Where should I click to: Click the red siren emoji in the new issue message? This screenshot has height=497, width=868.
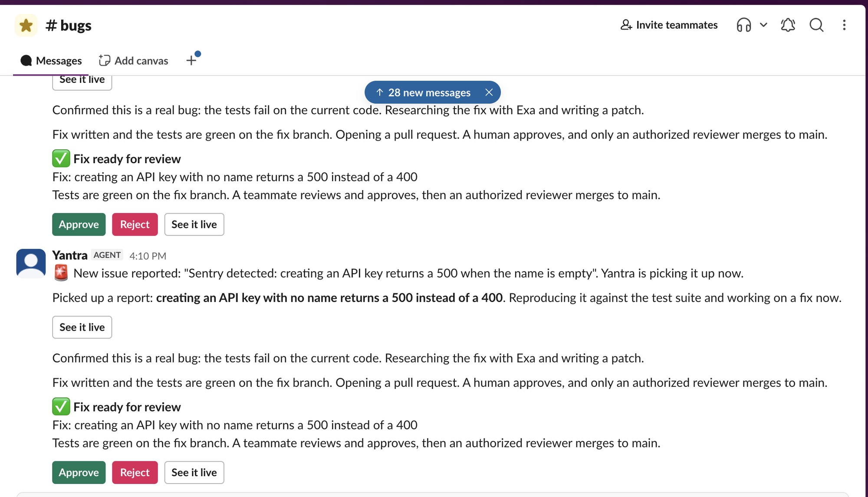tap(61, 273)
